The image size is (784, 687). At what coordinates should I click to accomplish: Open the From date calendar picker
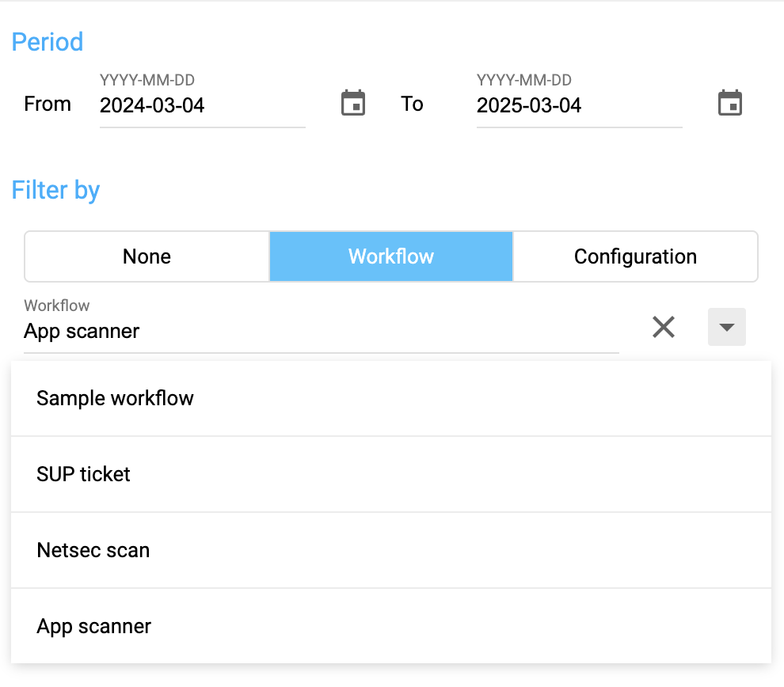(x=352, y=102)
